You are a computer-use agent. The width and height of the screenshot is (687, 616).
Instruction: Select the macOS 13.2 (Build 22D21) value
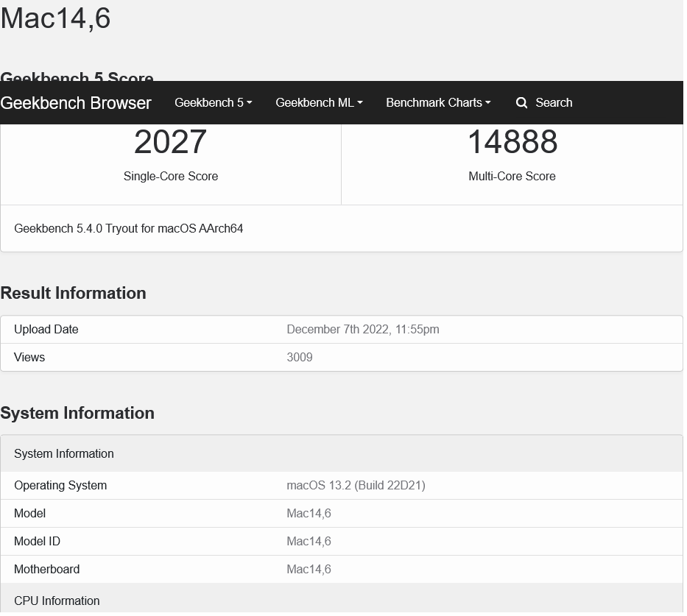pyautogui.click(x=356, y=486)
